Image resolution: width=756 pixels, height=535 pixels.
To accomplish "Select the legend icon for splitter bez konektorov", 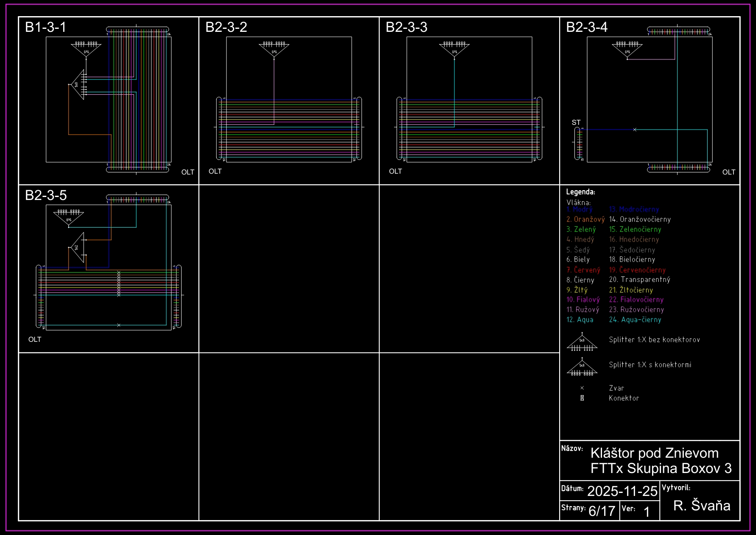I will coord(582,342).
